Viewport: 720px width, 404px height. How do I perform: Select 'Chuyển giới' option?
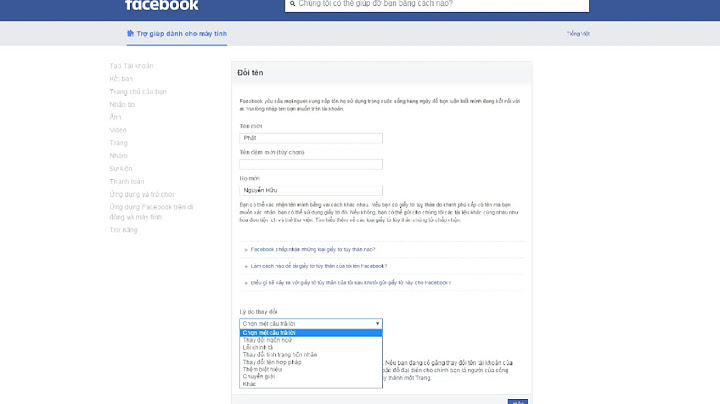coord(311,376)
